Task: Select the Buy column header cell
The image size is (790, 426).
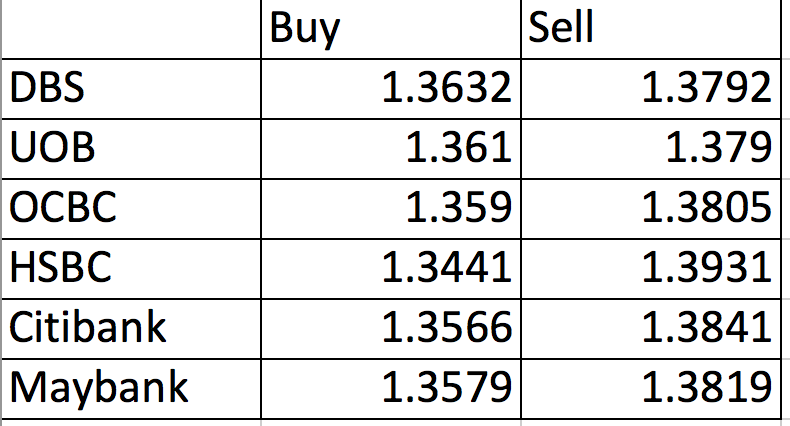Action: [390, 30]
